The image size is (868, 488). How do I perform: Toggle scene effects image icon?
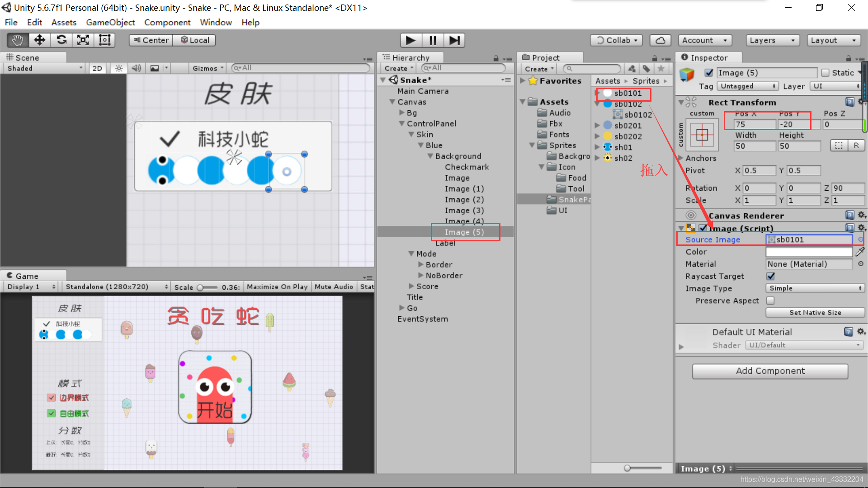point(155,68)
